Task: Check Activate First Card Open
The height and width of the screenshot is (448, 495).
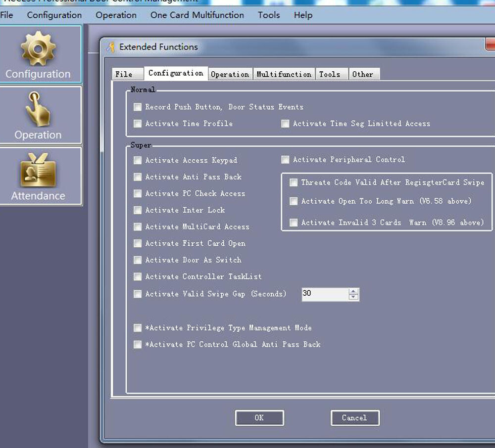Action: pos(138,243)
